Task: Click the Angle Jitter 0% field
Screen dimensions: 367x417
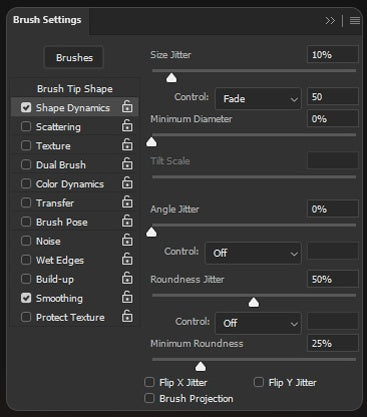Action: [x=333, y=209]
